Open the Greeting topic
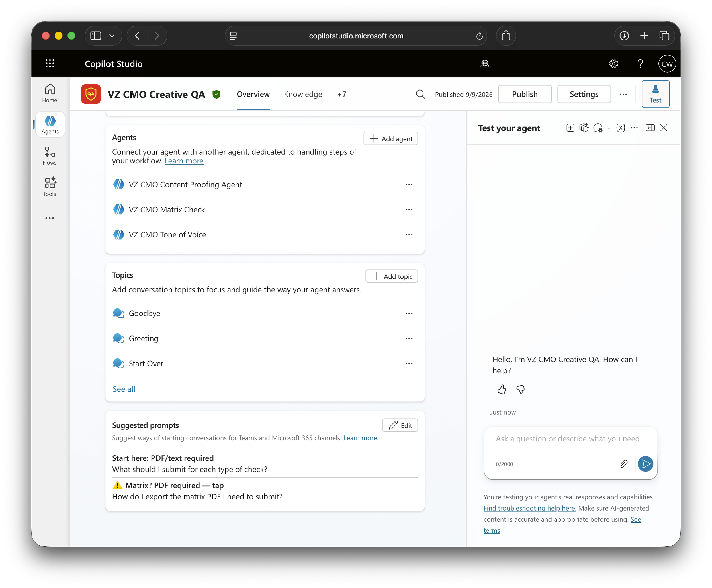This screenshot has width=712, height=588. click(143, 338)
